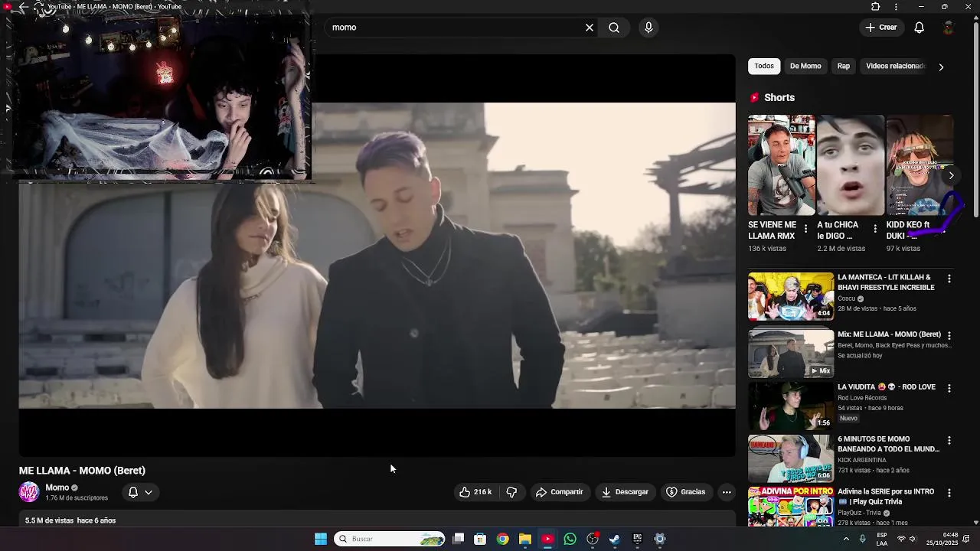Open the Mix: ME LLAMA thumbnail
This screenshot has height=551, width=980.
(x=791, y=353)
